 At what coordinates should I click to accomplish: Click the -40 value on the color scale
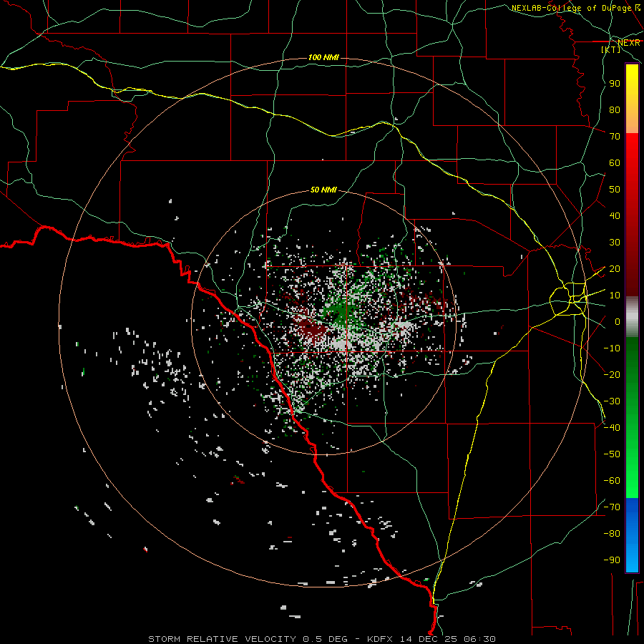[x=612, y=428]
